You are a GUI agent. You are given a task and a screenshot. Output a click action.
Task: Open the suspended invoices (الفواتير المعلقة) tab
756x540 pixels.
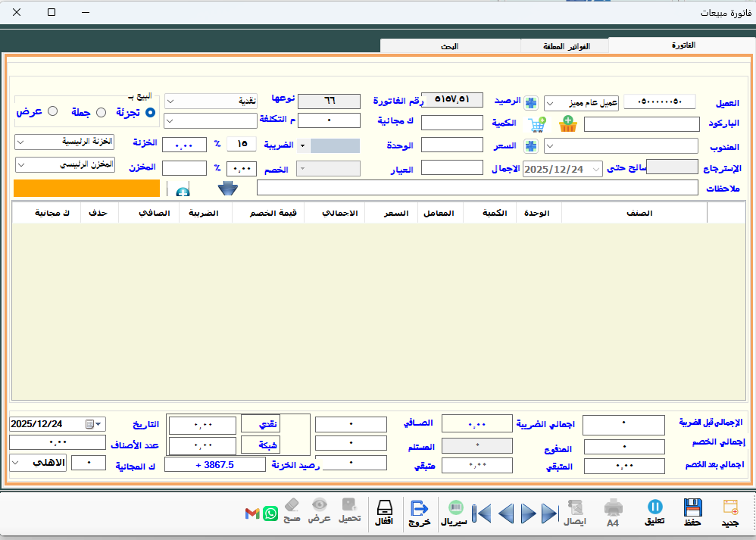(x=565, y=46)
